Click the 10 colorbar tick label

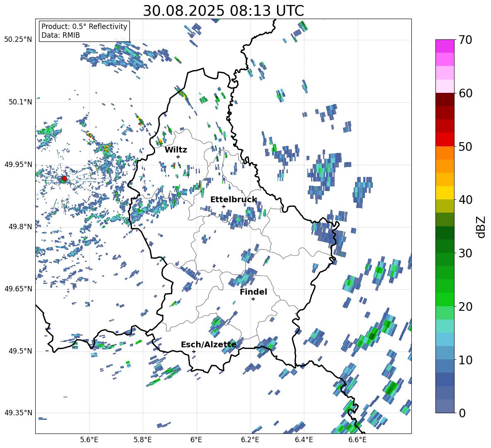[x=465, y=360]
